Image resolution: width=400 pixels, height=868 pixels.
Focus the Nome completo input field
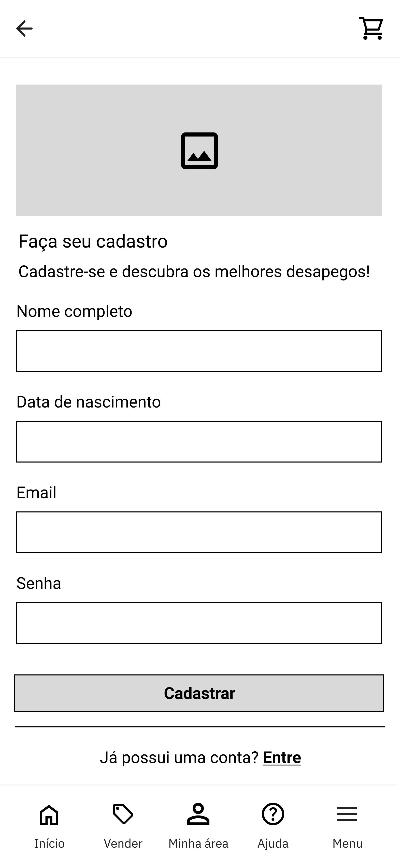pyautogui.click(x=199, y=351)
